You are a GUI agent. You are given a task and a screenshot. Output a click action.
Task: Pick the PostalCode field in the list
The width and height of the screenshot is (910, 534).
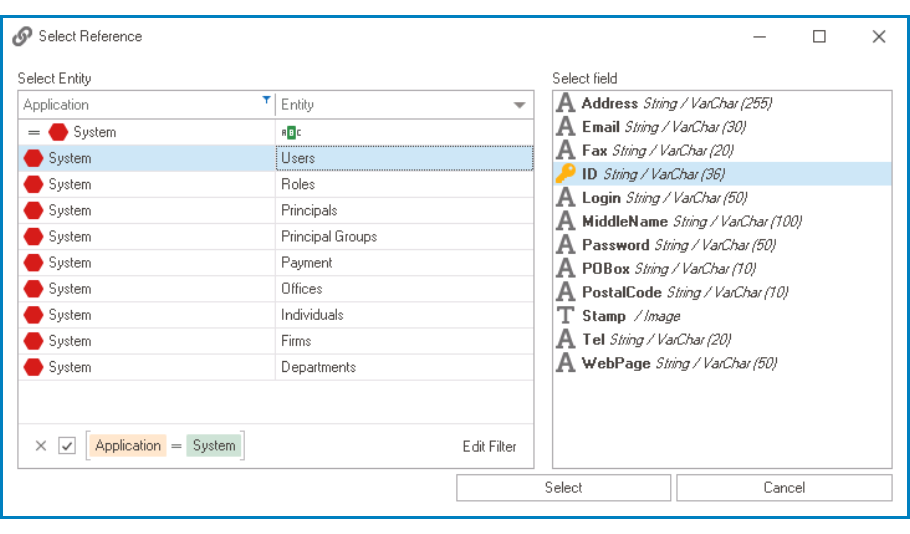(621, 292)
